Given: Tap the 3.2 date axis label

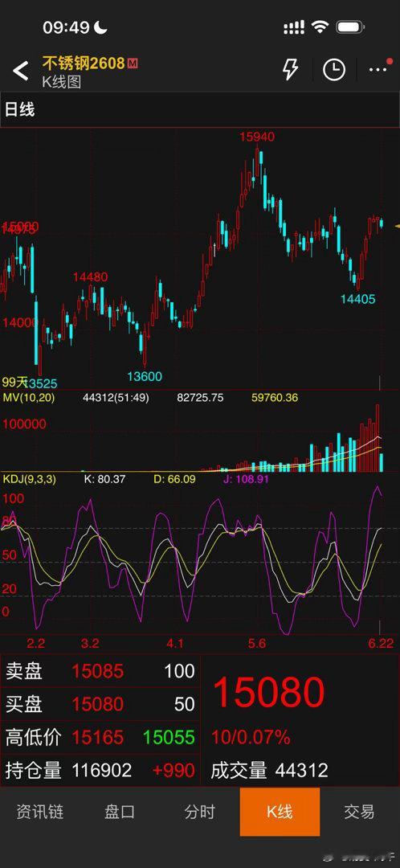Looking at the screenshot, I should [90, 643].
